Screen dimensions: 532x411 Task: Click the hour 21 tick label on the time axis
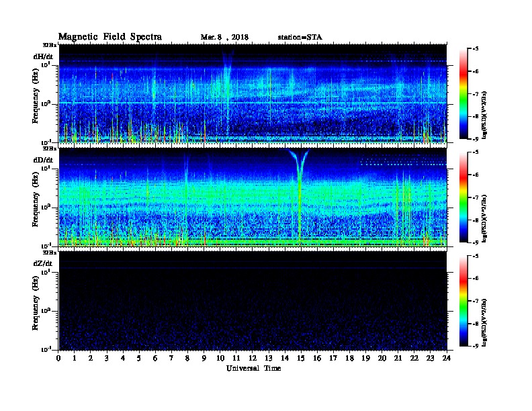click(x=398, y=359)
